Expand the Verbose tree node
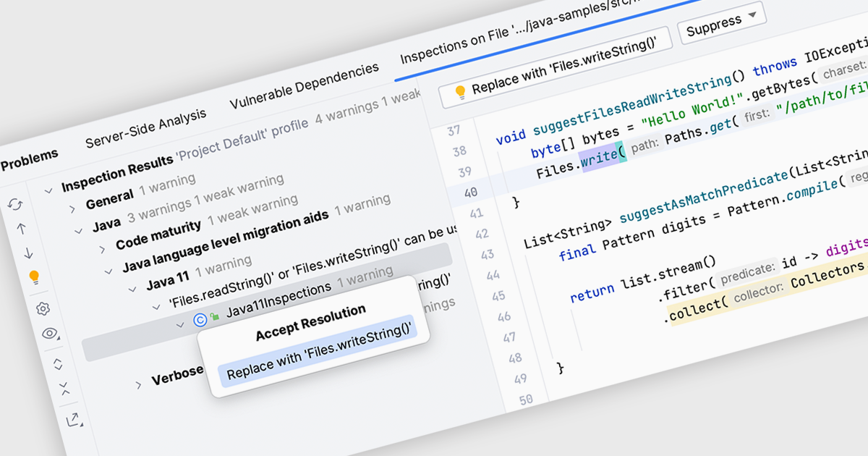Viewport: 868px width, 456px height. coord(138,385)
